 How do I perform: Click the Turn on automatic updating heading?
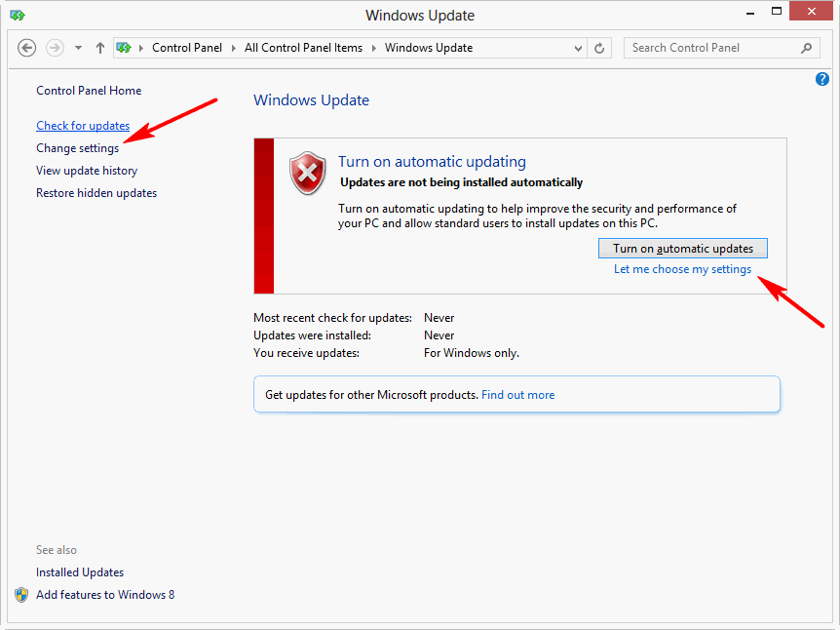432,161
